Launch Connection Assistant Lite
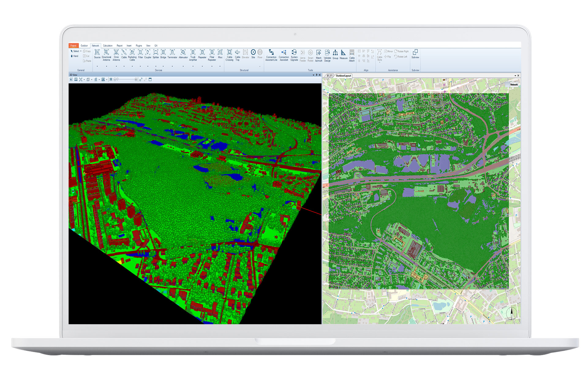588x380 pixels. 271,55
